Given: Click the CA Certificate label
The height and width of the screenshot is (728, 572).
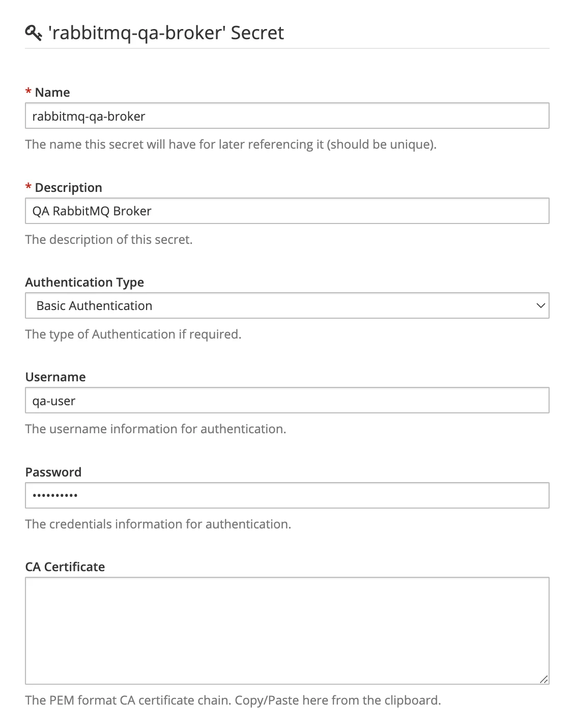Looking at the screenshot, I should (65, 567).
